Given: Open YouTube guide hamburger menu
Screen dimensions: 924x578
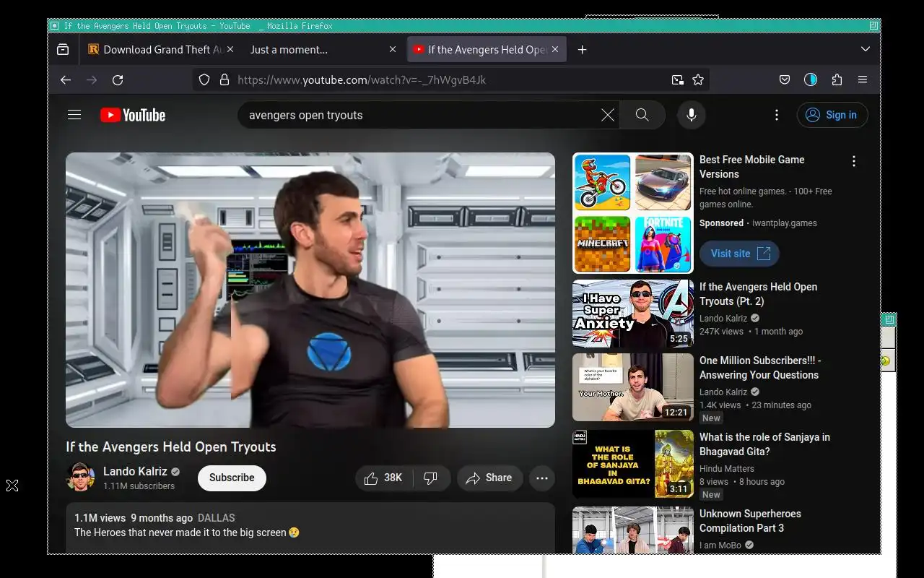Looking at the screenshot, I should click(74, 115).
